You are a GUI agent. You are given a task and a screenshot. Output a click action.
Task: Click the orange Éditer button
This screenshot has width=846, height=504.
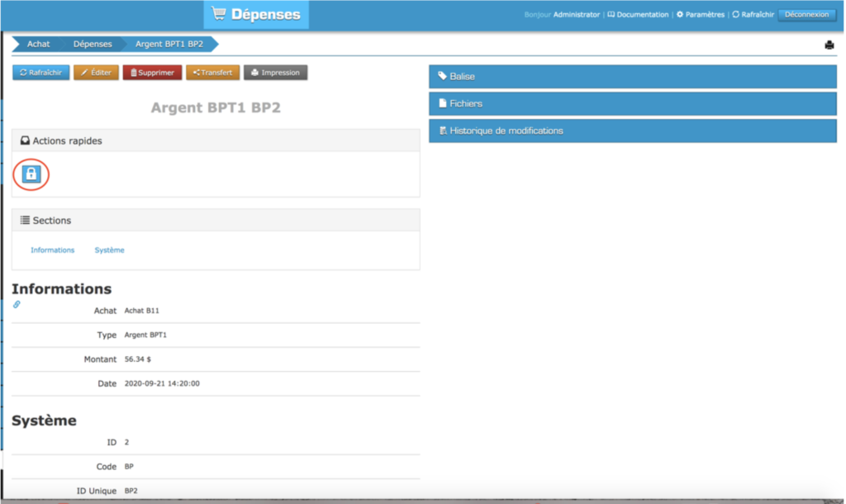(97, 73)
